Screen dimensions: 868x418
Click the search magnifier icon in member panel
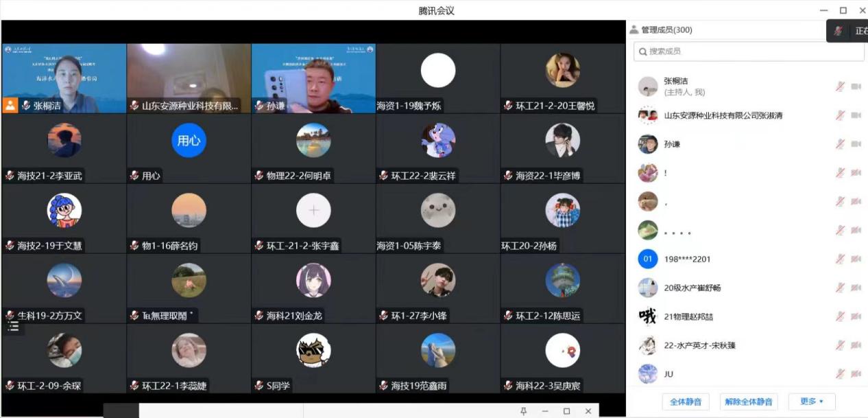[x=642, y=51]
